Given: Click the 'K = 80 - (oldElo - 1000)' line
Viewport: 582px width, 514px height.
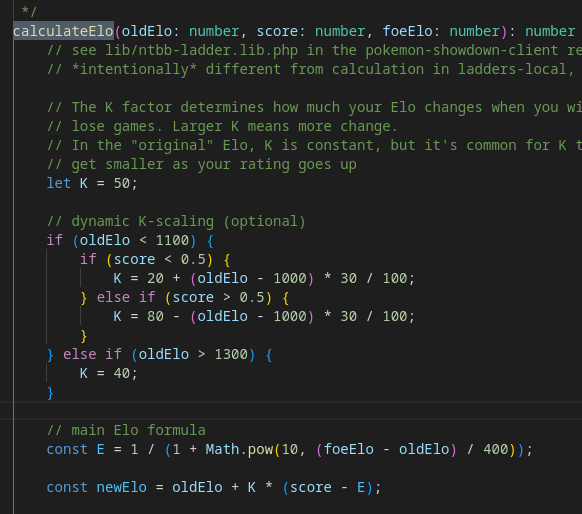Looking at the screenshot, I should coord(264,316).
